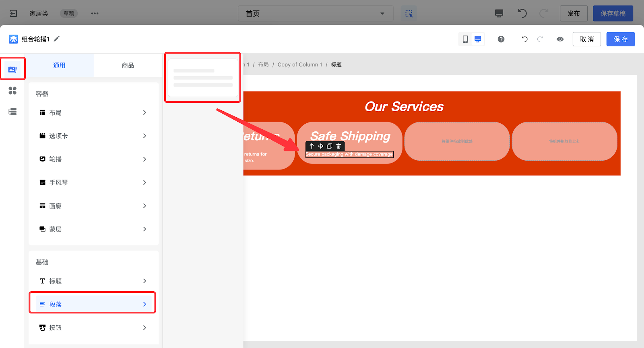This screenshot has width=644, height=348.
Task: Open the help question mark icon
Action: pyautogui.click(x=501, y=39)
